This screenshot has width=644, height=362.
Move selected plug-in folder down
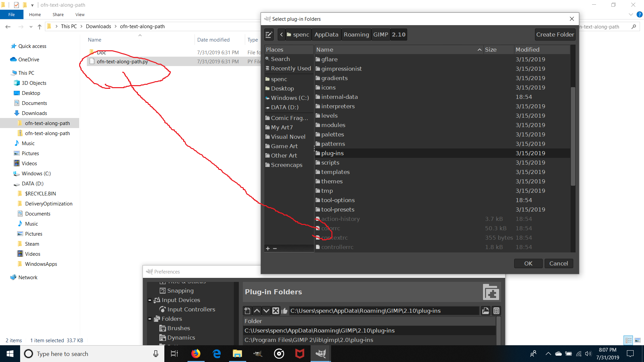point(266,311)
